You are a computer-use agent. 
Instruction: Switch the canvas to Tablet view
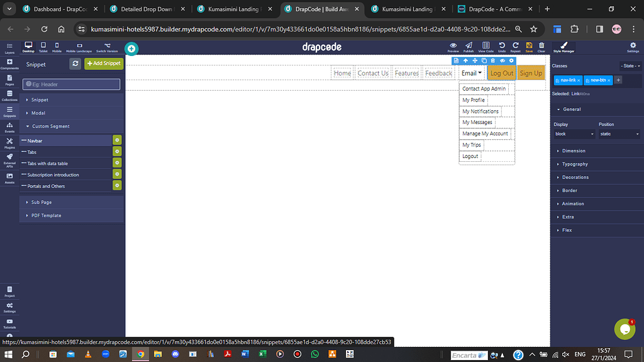tap(43, 47)
